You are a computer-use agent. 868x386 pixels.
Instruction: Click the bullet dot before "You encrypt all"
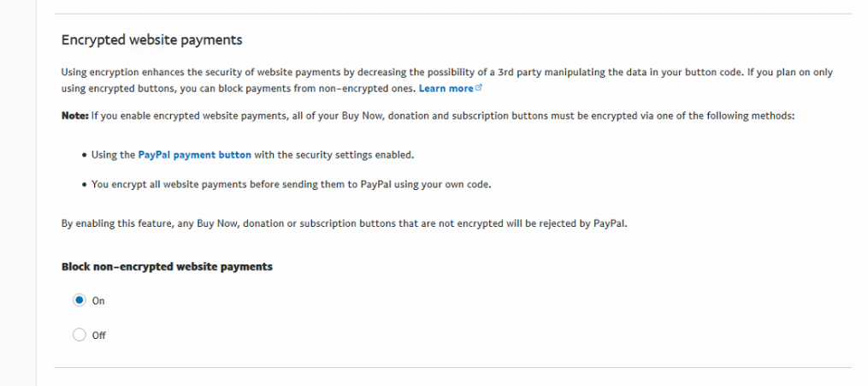click(83, 185)
